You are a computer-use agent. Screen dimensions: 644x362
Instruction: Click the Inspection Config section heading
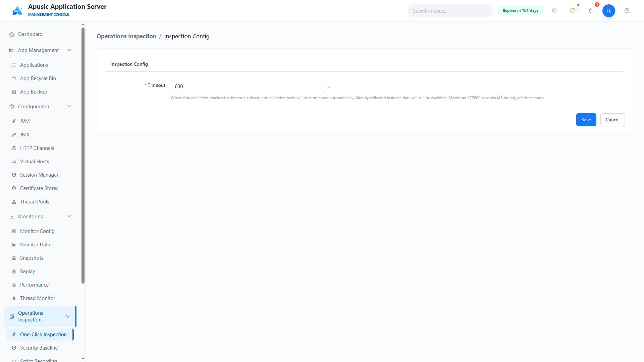coord(129,64)
